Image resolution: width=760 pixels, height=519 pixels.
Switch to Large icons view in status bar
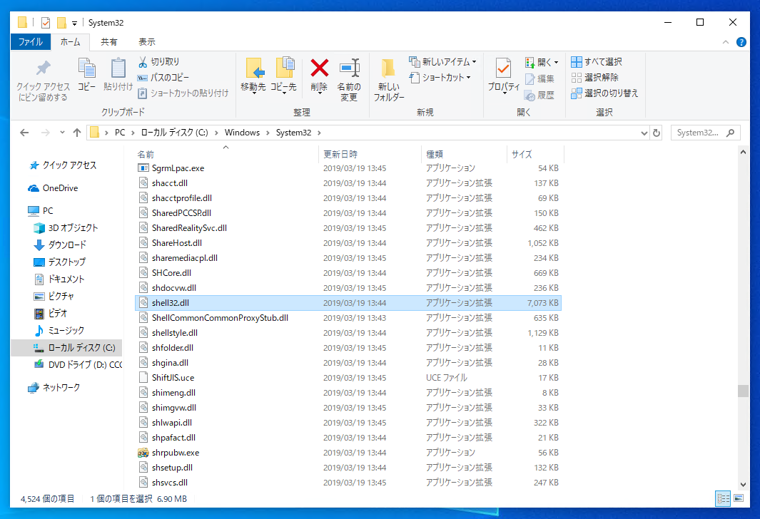tap(738, 499)
